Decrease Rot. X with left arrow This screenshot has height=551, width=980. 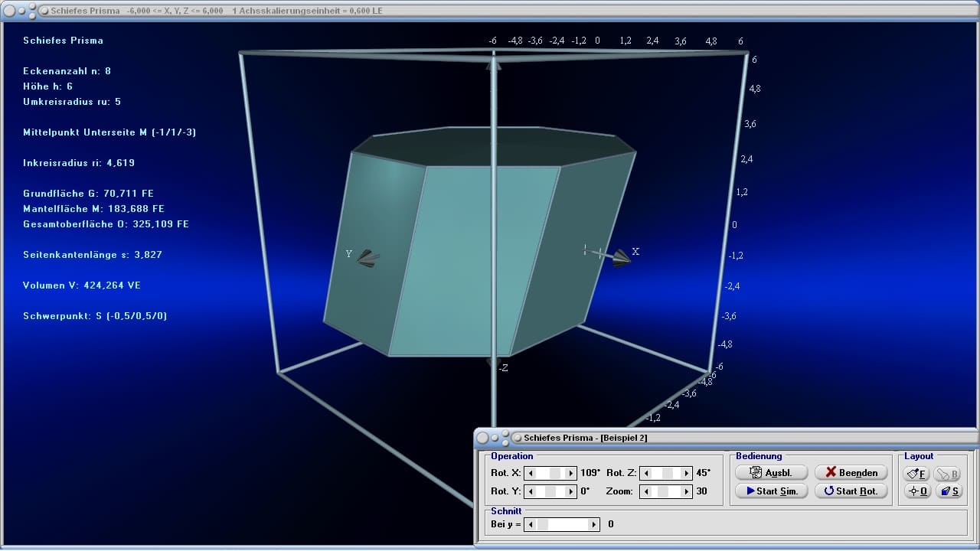coord(531,473)
